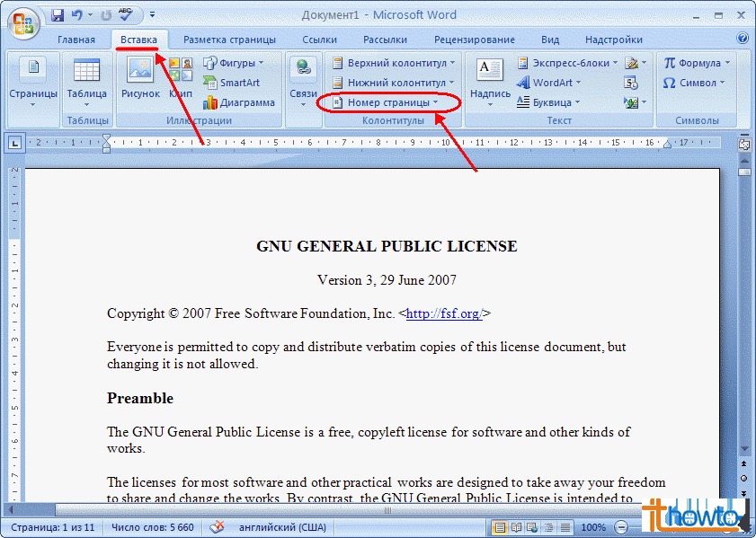Image resolution: width=756 pixels, height=538 pixels.
Task: Click the Version 3, 29 June 2007 line
Action: (387, 280)
